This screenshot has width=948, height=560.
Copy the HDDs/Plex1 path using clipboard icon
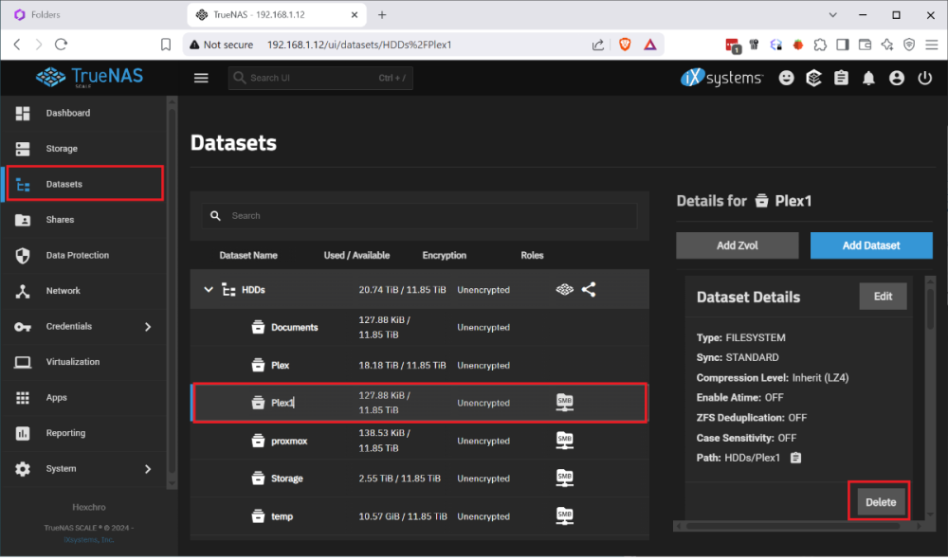click(x=796, y=459)
